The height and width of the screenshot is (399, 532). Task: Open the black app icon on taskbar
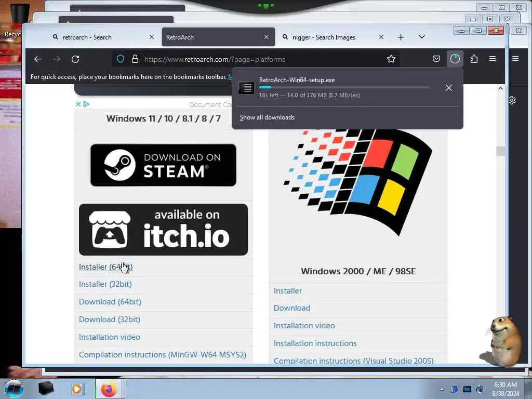tap(46, 389)
